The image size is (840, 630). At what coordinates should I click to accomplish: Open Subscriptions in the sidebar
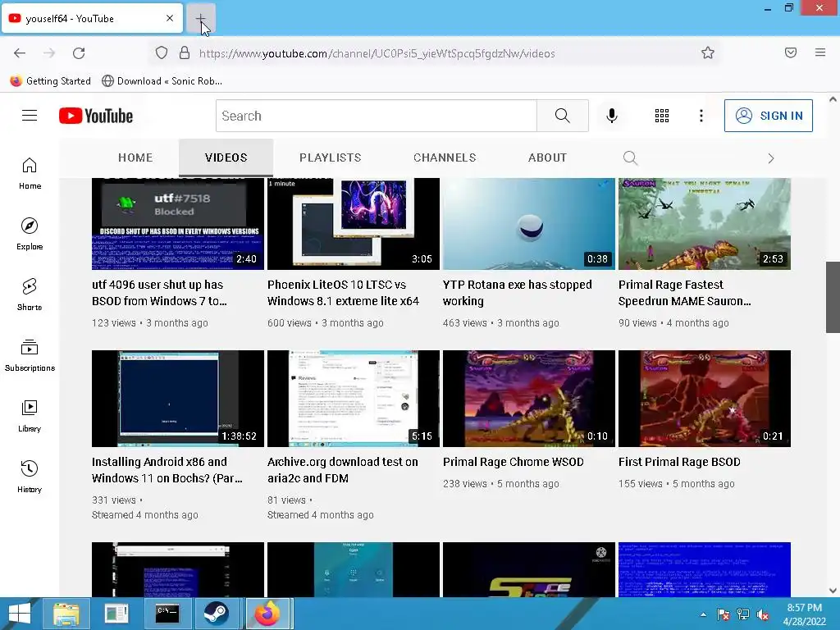tap(30, 355)
